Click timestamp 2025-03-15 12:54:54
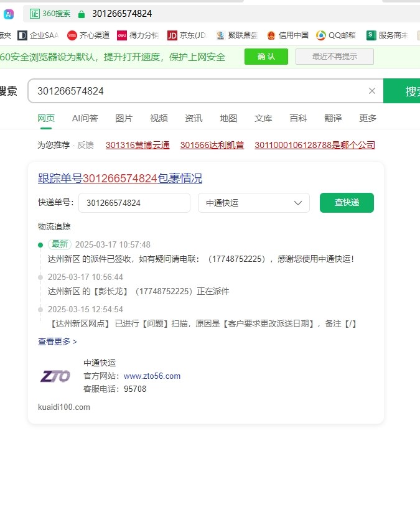This screenshot has width=420, height=520. click(x=85, y=309)
